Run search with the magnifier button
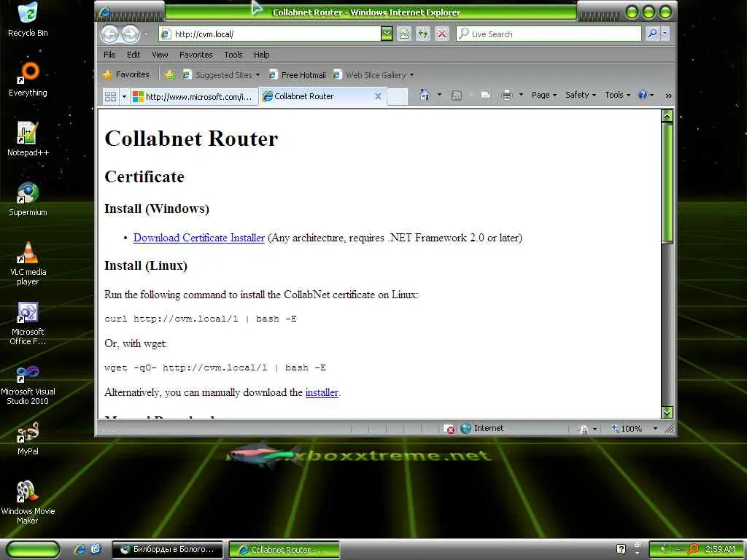747x560 pixels. click(652, 34)
